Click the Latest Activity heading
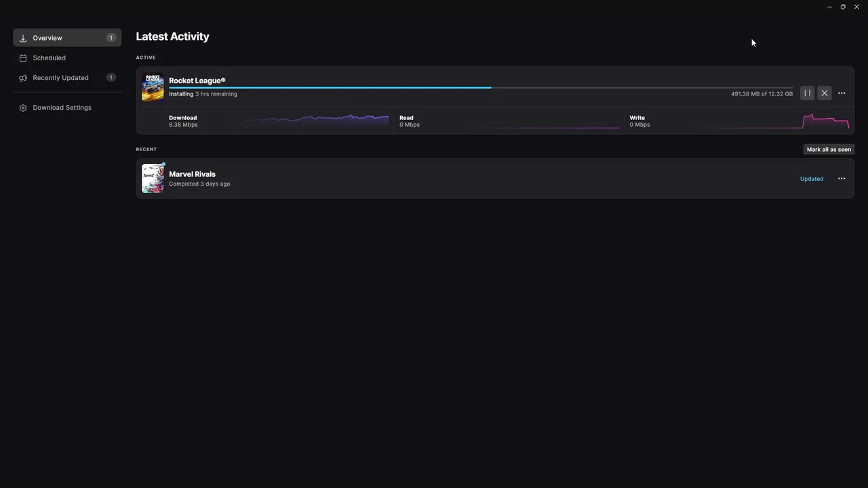Viewport: 868px width, 488px height. click(x=172, y=37)
